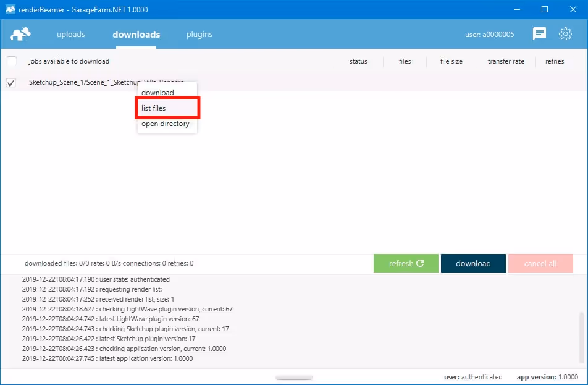Tick the select-all jobs checkbox
Image resolution: width=588 pixels, height=385 pixels.
12,61
